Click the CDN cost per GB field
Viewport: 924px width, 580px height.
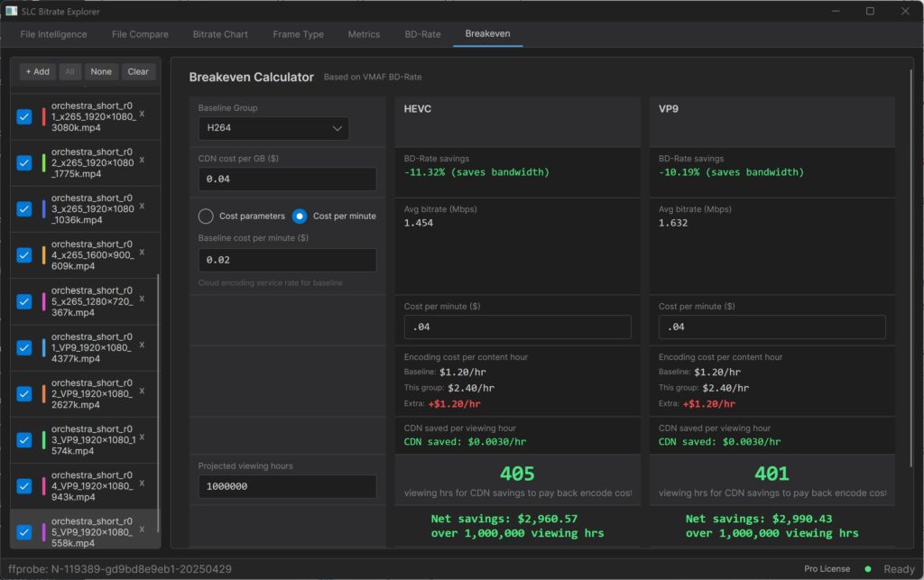point(287,180)
